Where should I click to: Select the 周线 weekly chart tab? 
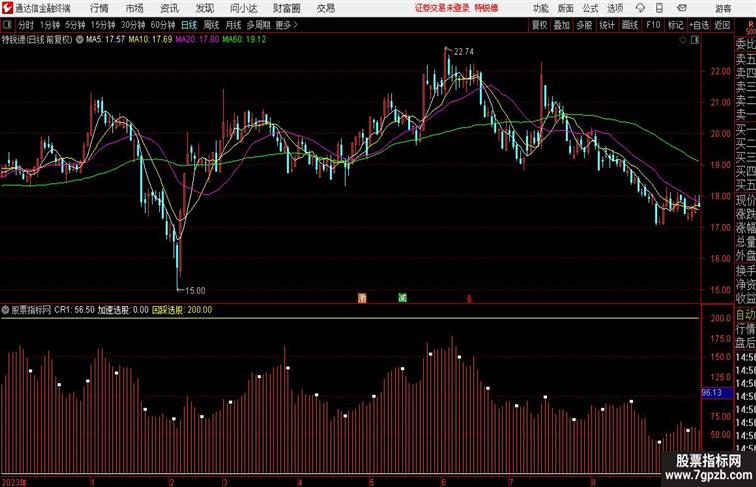211,25
